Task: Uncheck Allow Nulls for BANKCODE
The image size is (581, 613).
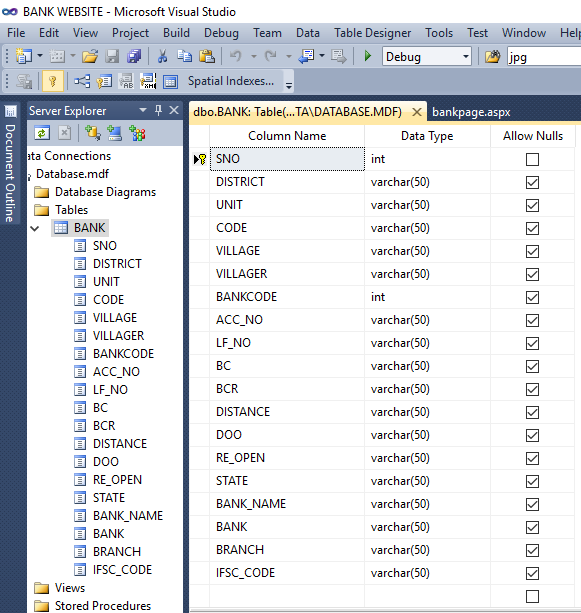Action: [x=532, y=298]
